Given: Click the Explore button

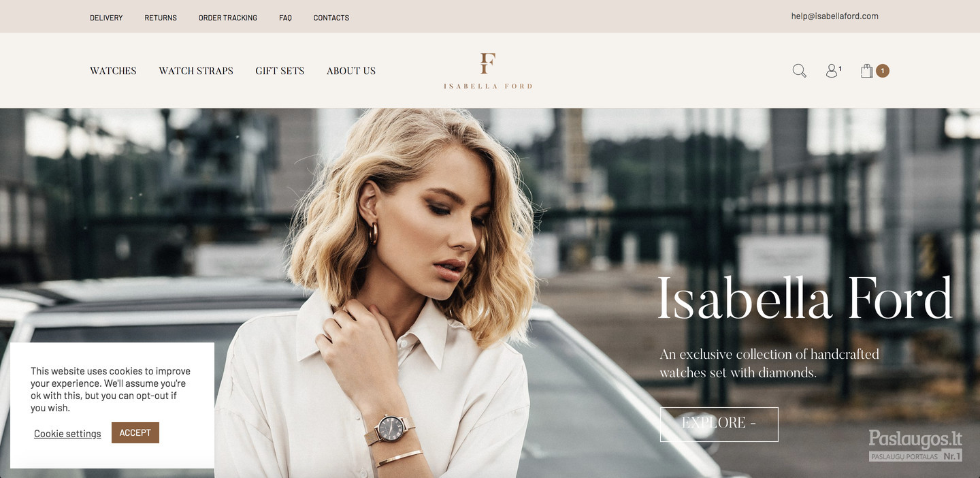Looking at the screenshot, I should pyautogui.click(x=719, y=424).
